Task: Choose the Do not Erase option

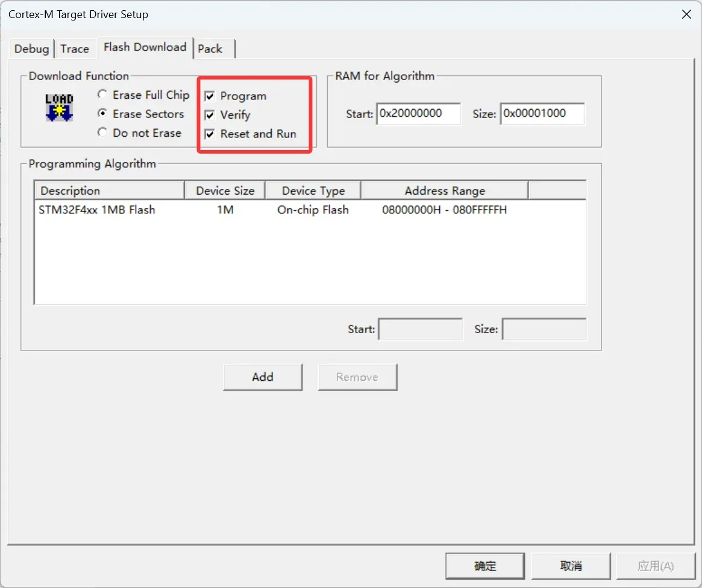Action: pyautogui.click(x=103, y=133)
